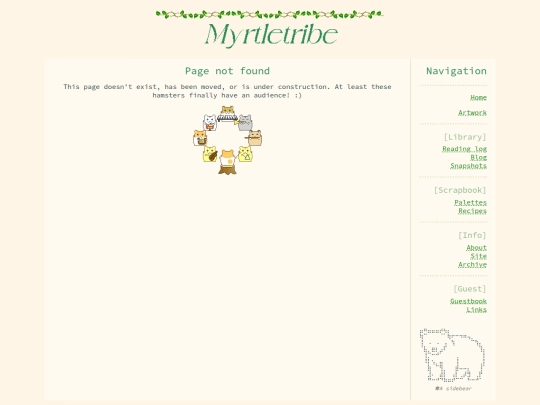Viewport: 540px width, 405px height.
Task: Click the grey hamster playing trumpet
Action: click(244, 123)
